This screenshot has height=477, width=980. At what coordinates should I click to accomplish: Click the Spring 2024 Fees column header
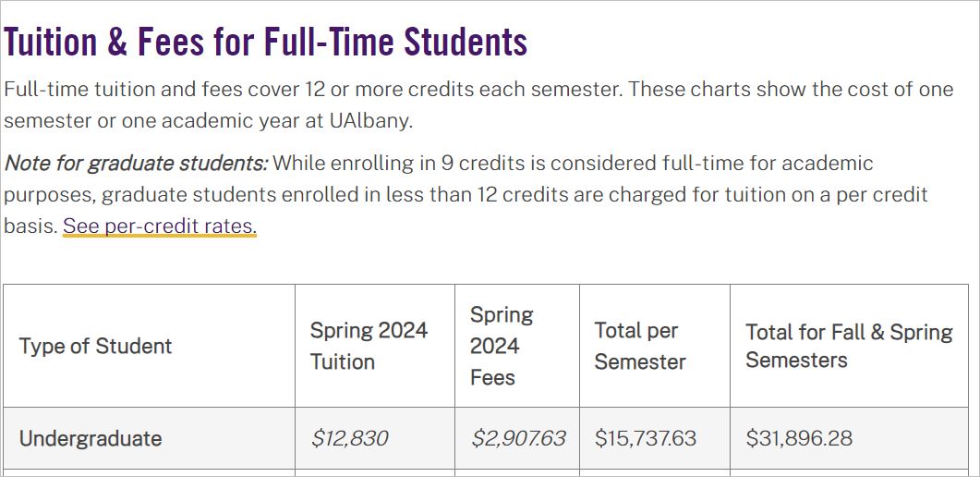tap(502, 346)
